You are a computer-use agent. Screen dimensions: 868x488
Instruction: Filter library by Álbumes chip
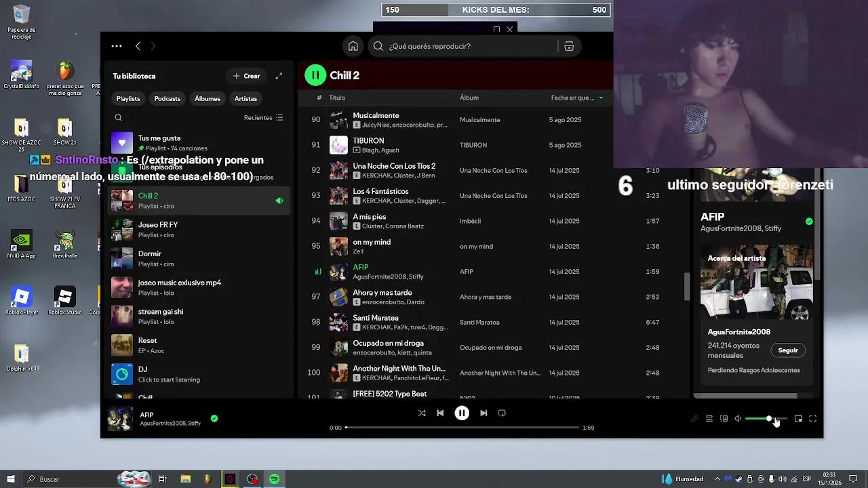click(x=208, y=98)
